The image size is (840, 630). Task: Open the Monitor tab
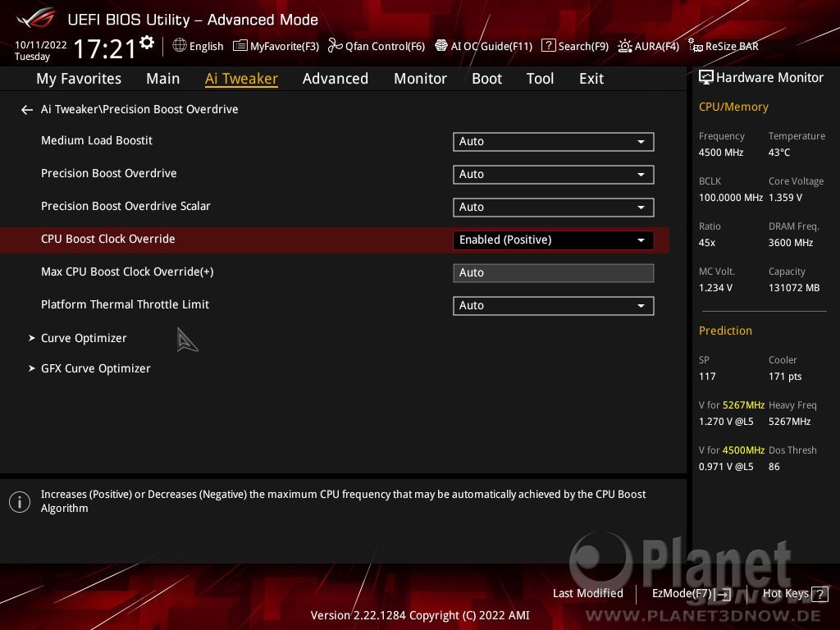tap(421, 79)
